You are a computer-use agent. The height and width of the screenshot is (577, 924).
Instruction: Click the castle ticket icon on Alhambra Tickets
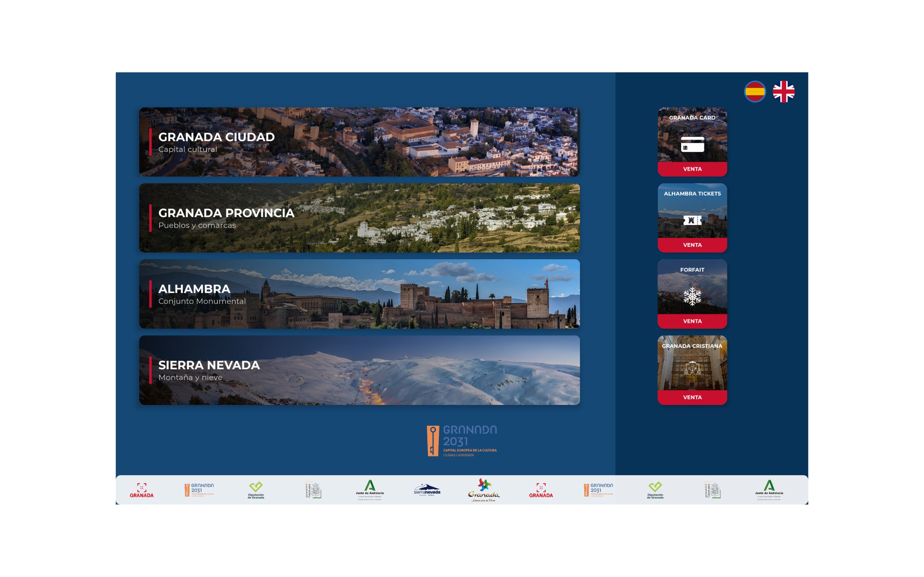pos(692,220)
